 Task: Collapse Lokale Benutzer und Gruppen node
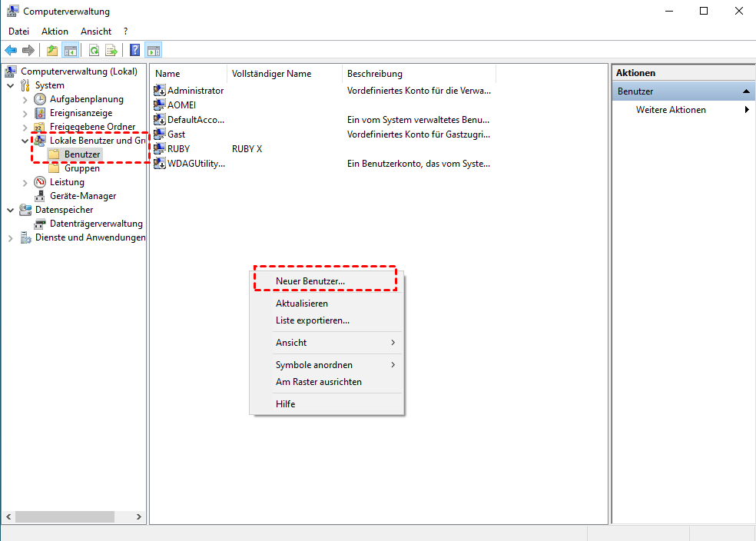[x=25, y=141]
